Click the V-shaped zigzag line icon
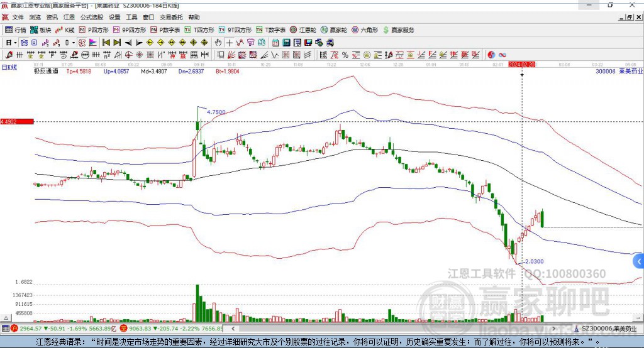644x348 pixels. [274, 55]
